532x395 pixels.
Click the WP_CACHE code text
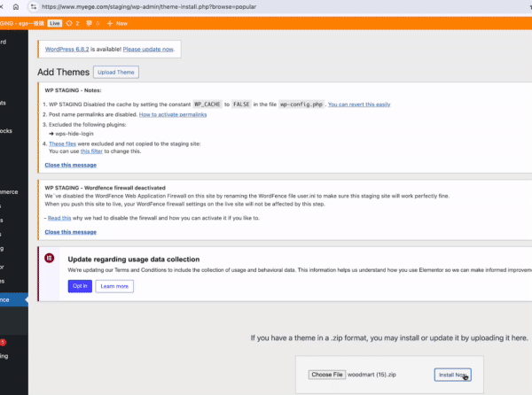click(x=207, y=105)
